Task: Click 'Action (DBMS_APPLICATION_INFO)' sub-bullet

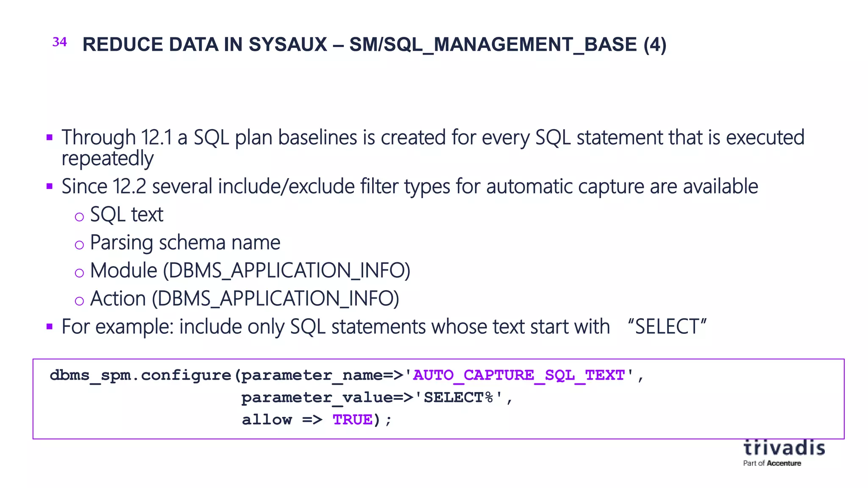Action: (245, 299)
